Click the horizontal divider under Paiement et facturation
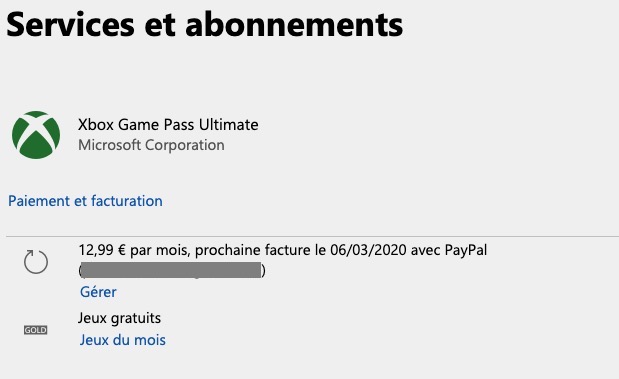Screen dimensions: 619x379 pos(312,237)
